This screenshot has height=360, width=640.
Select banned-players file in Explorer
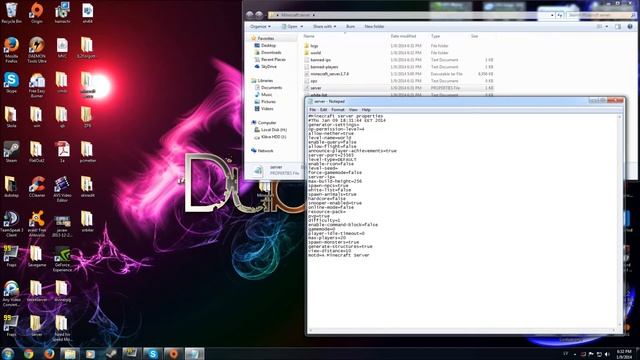pos(399,67)
